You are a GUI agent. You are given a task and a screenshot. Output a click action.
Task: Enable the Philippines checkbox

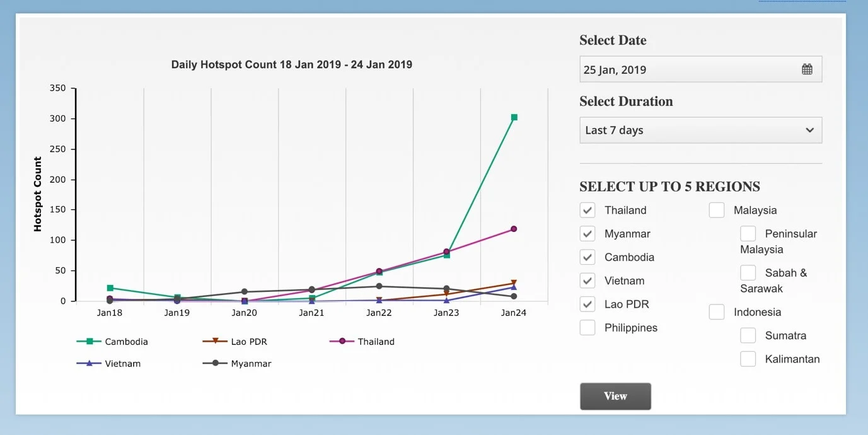click(x=587, y=328)
